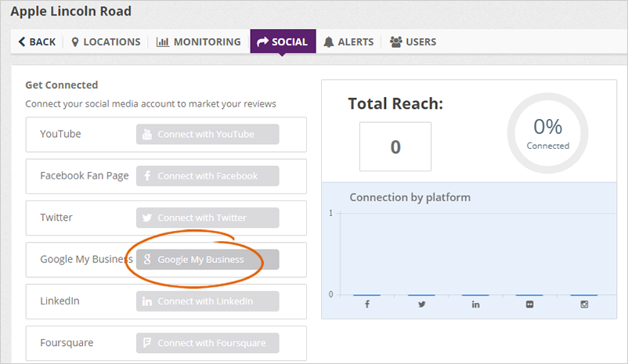Click the Total Reach value box
Screen dimensions: 628x364
point(395,146)
